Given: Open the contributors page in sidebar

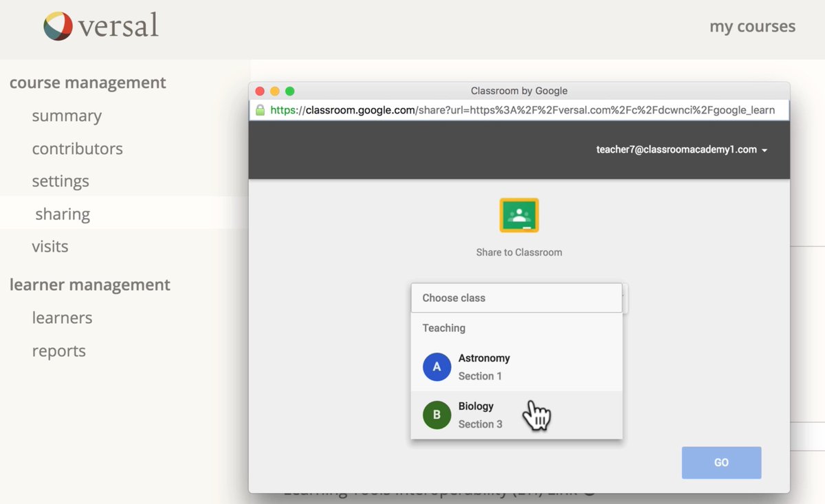Looking at the screenshot, I should tap(77, 149).
